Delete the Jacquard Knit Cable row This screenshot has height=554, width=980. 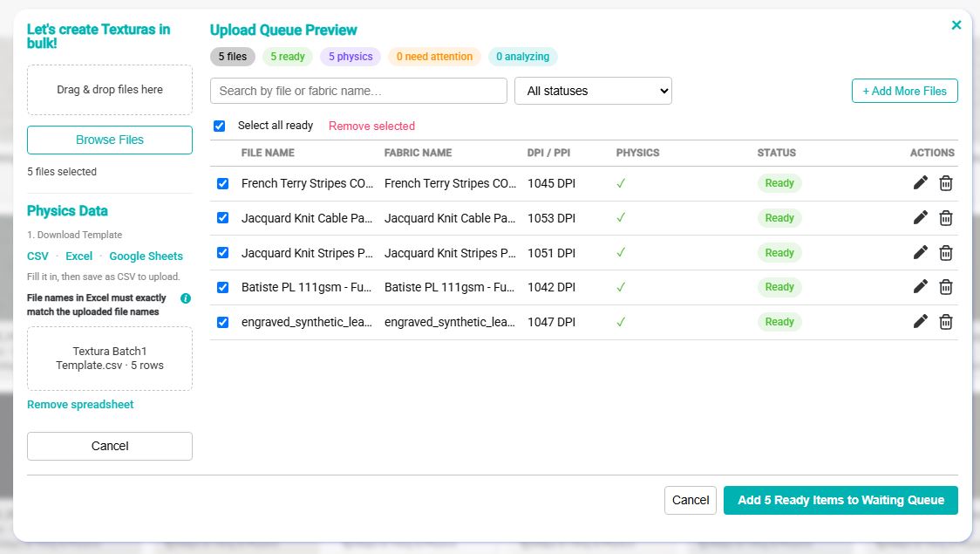tap(946, 217)
